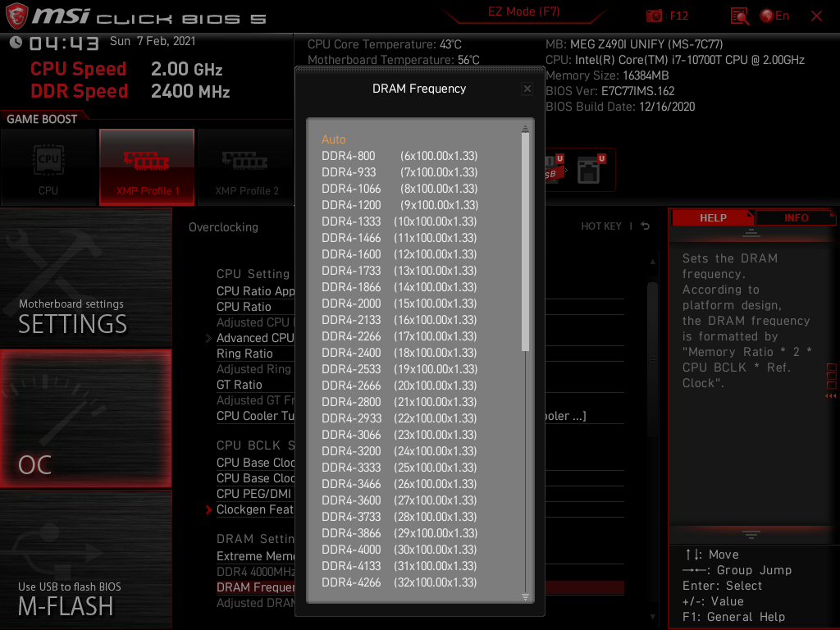Change language via the globe En icon
Screen dimensions: 840x630
774,16
